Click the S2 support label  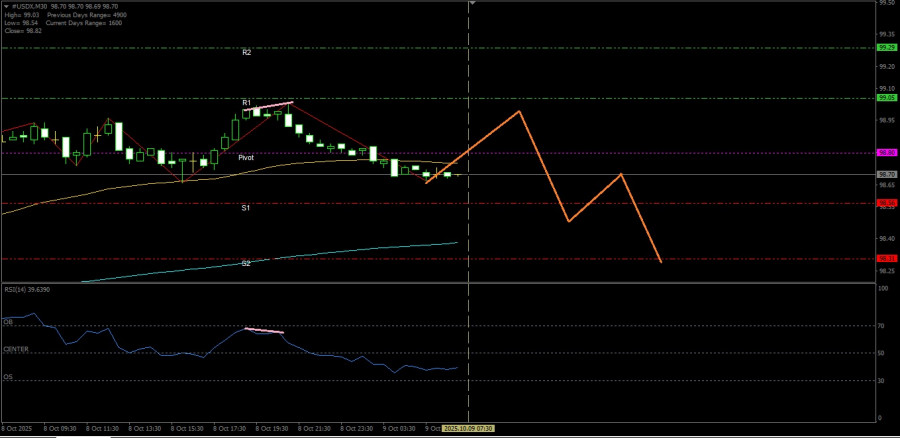click(x=245, y=263)
